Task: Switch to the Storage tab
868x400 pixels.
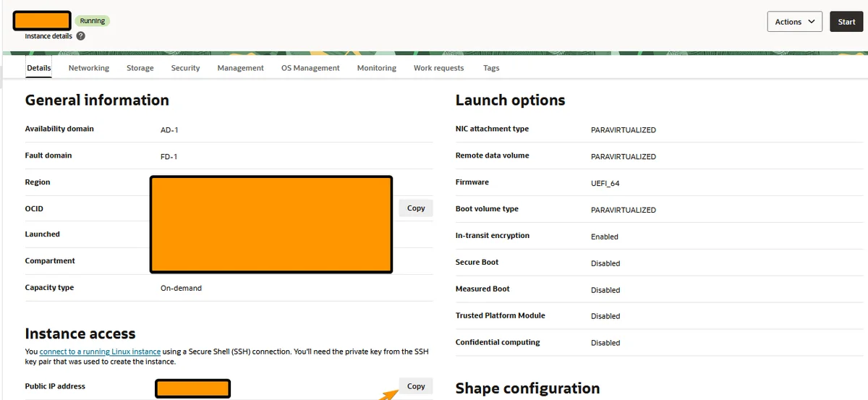Action: pyautogui.click(x=140, y=68)
